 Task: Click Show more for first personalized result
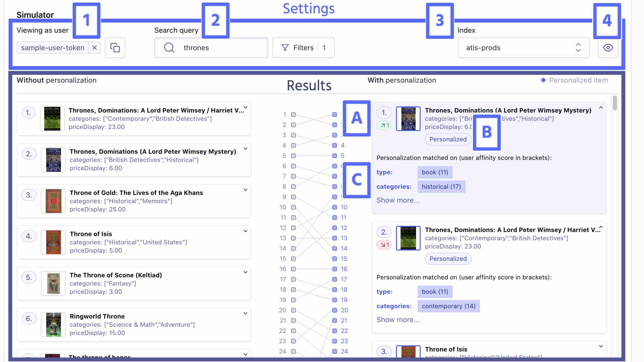[x=398, y=200]
